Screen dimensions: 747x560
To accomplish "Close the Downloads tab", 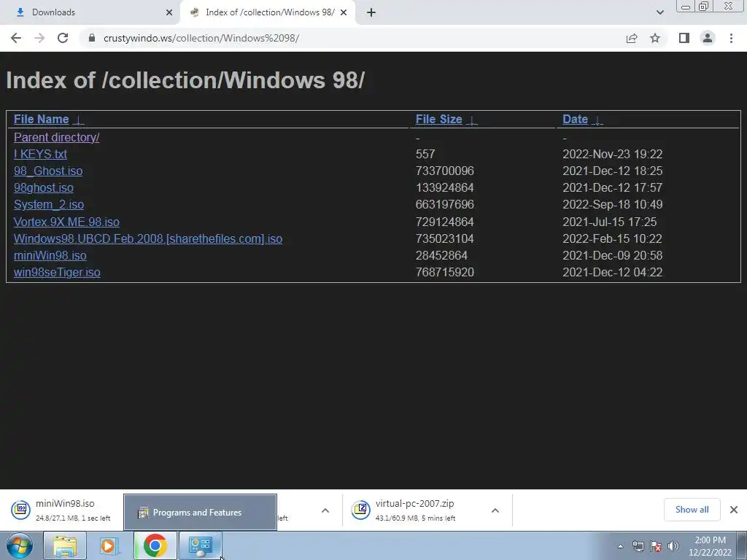I will pos(169,12).
